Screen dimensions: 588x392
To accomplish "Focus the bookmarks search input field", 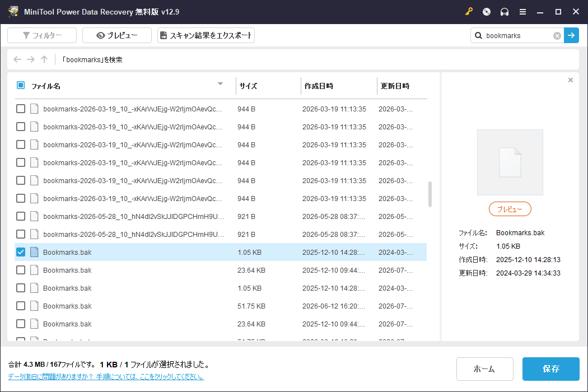I will point(517,36).
